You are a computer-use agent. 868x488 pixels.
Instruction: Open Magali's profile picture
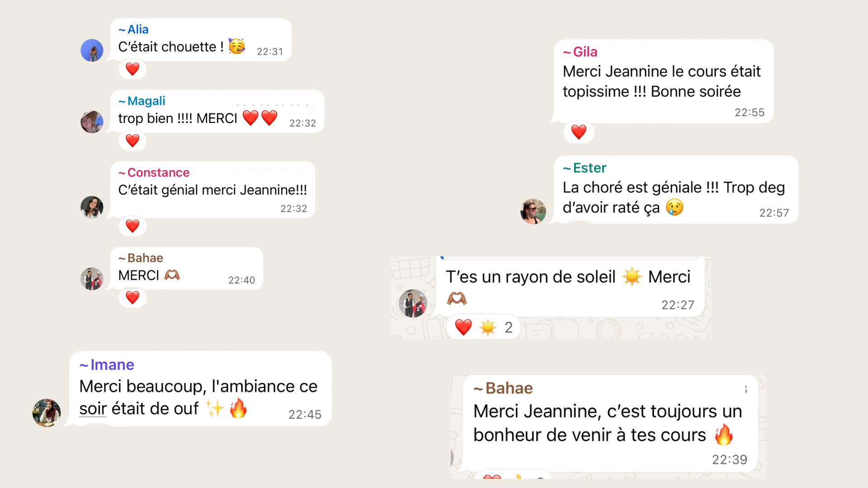92,122
